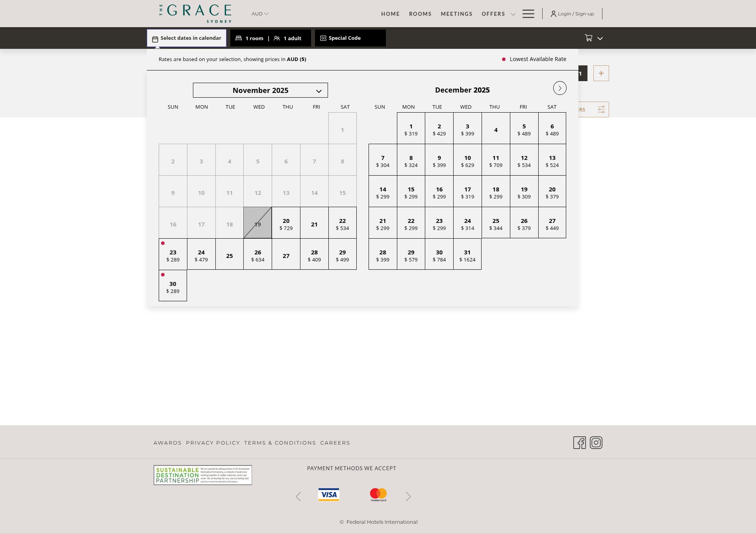Select December 29 at $579
Viewport: 756px width, 534px height.
(x=411, y=254)
